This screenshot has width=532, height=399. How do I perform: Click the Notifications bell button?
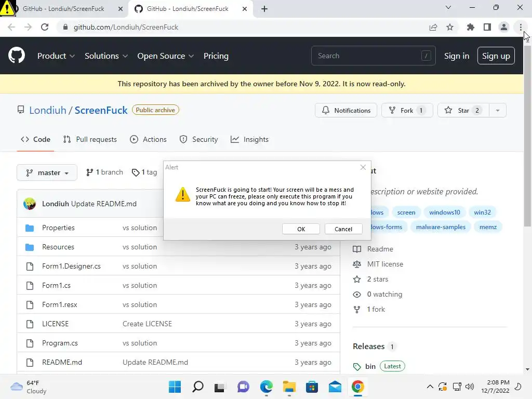(x=345, y=110)
